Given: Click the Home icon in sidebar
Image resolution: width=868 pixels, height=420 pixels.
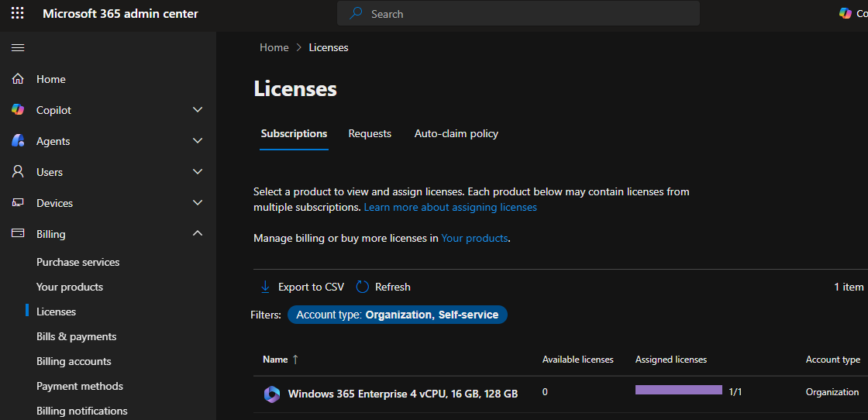Looking at the screenshot, I should click(18, 79).
